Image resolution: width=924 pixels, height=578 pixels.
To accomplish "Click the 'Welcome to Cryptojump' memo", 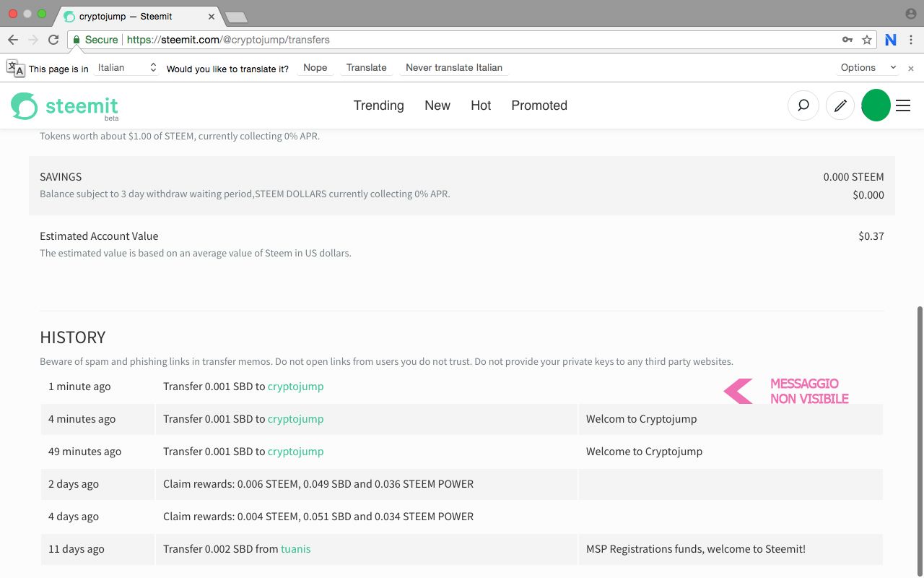I will pyautogui.click(x=644, y=451).
